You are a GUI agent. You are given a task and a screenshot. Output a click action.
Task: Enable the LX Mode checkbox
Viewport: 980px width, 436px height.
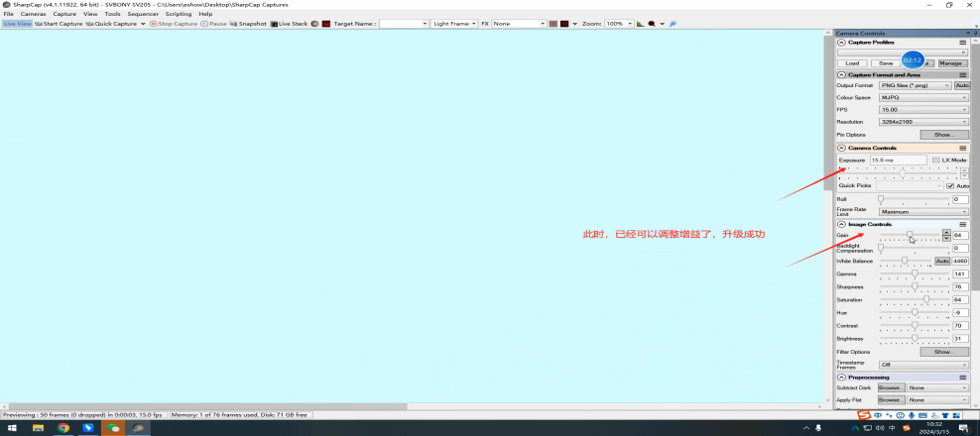(936, 160)
